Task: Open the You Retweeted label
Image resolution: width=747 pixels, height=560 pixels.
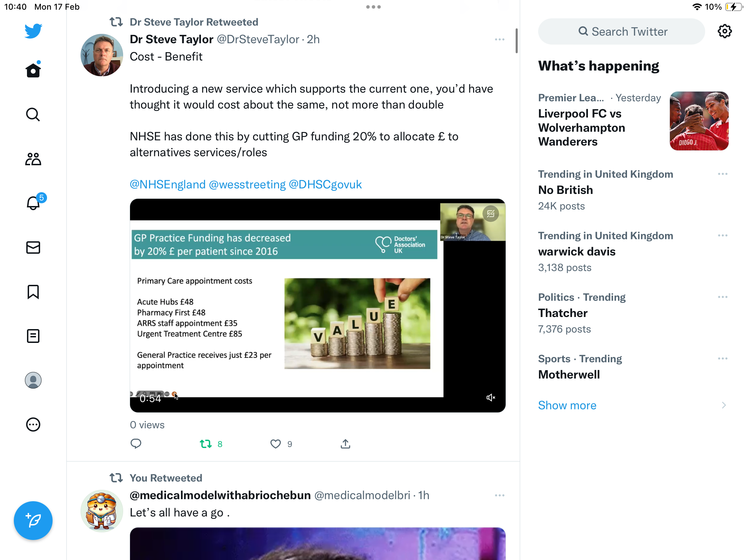Action: coord(166,478)
